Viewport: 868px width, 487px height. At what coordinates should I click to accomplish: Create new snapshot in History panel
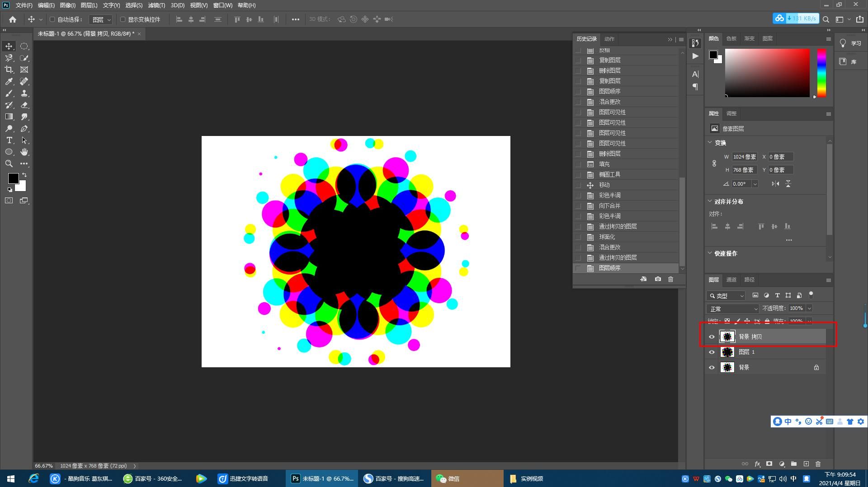[658, 279]
